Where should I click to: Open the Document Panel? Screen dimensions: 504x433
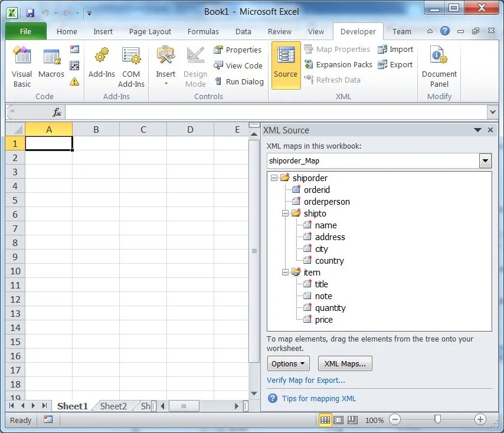pos(439,67)
